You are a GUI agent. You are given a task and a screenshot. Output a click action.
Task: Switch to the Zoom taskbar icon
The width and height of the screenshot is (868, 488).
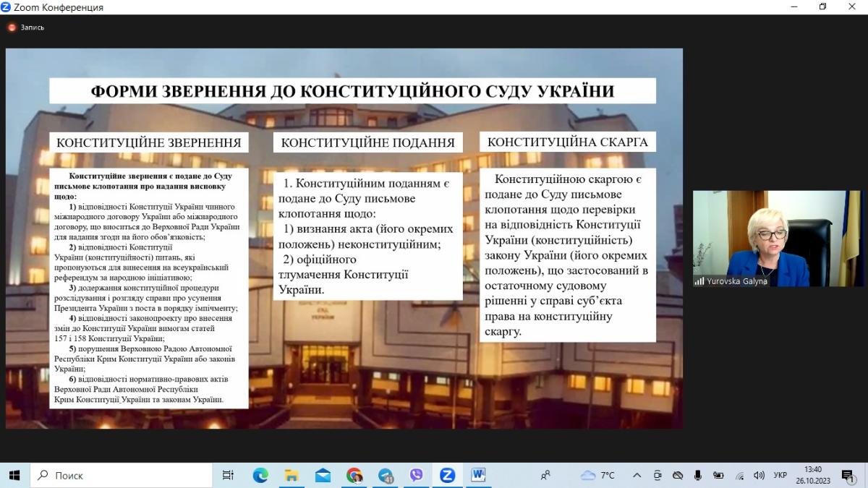tap(447, 475)
